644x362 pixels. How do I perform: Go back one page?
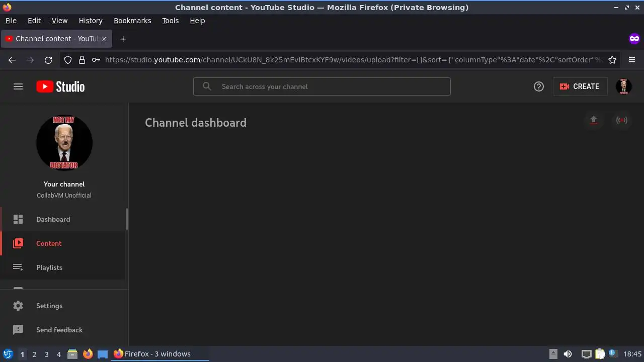(x=12, y=60)
